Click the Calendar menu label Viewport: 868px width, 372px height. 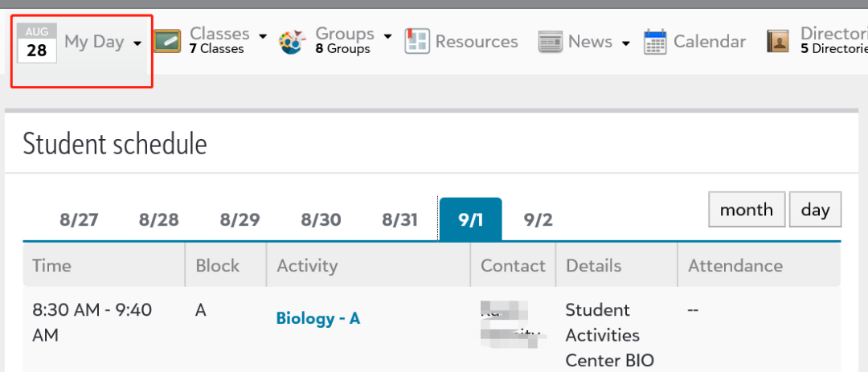pos(710,42)
